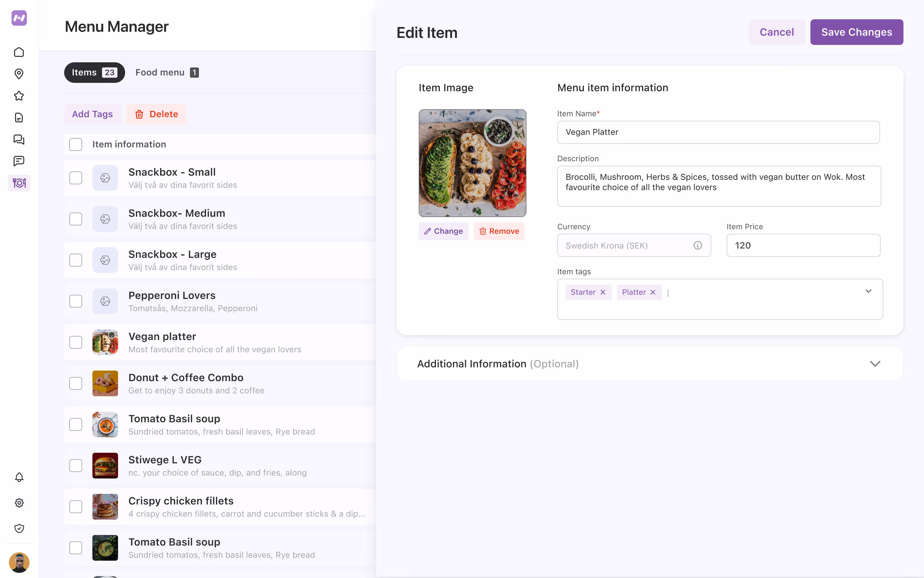This screenshot has width=924, height=578.
Task: Click Change under the item image
Action: [x=443, y=231]
